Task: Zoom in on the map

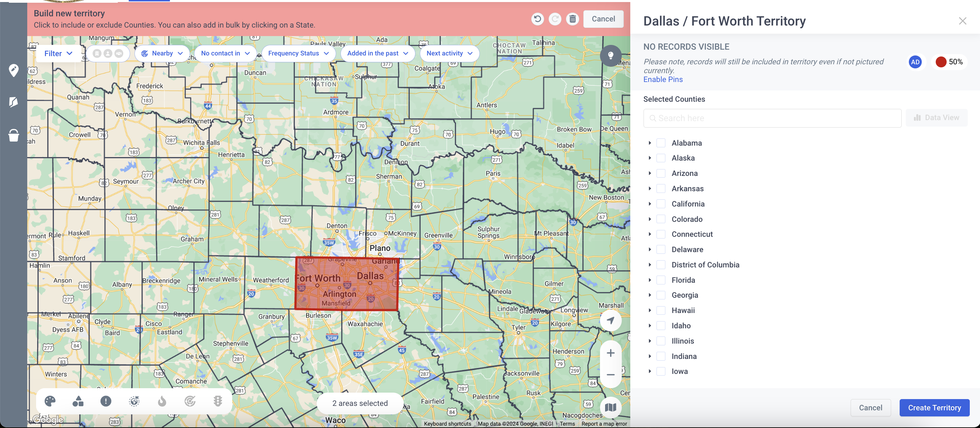Action: point(611,353)
